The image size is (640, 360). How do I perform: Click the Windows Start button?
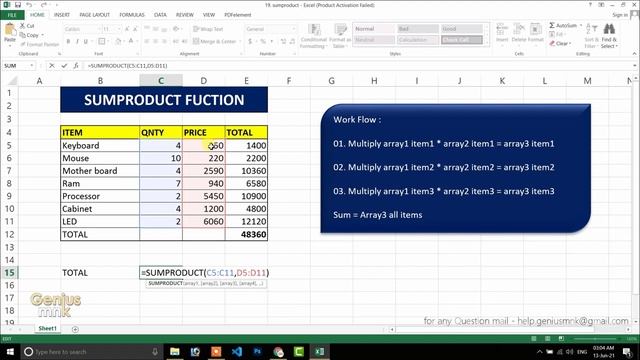click(x=10, y=351)
